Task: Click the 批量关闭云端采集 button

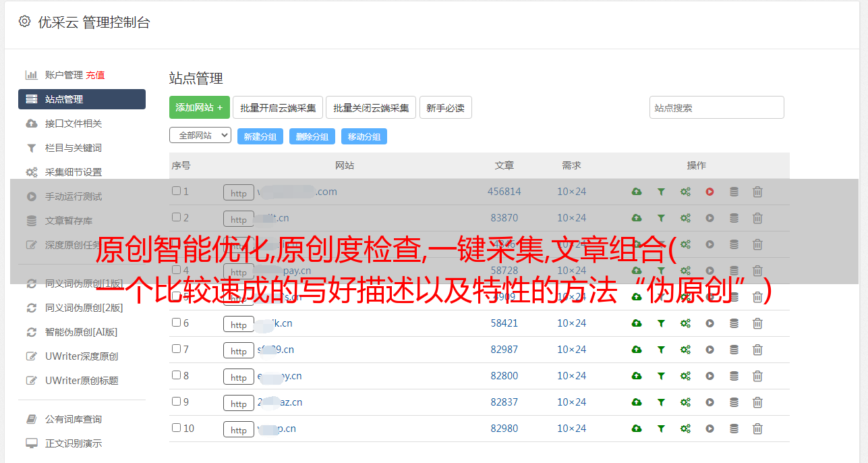Action: tap(371, 107)
